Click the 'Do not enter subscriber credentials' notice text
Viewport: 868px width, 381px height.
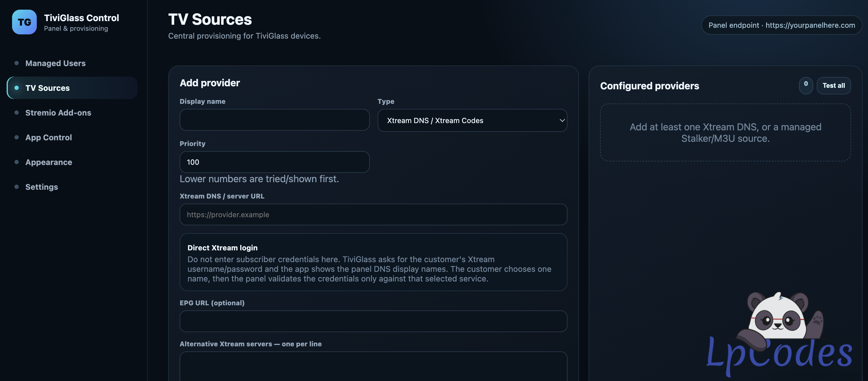click(369, 269)
